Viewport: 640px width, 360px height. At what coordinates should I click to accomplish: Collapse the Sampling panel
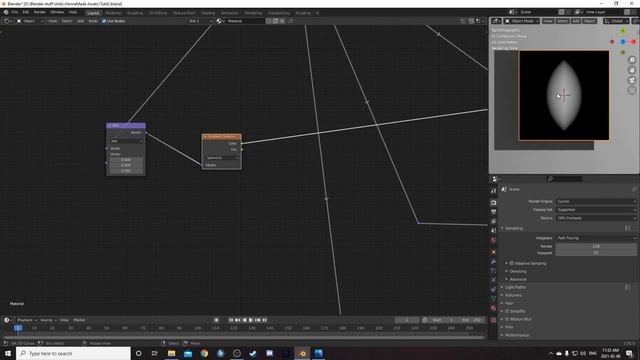tap(512, 228)
